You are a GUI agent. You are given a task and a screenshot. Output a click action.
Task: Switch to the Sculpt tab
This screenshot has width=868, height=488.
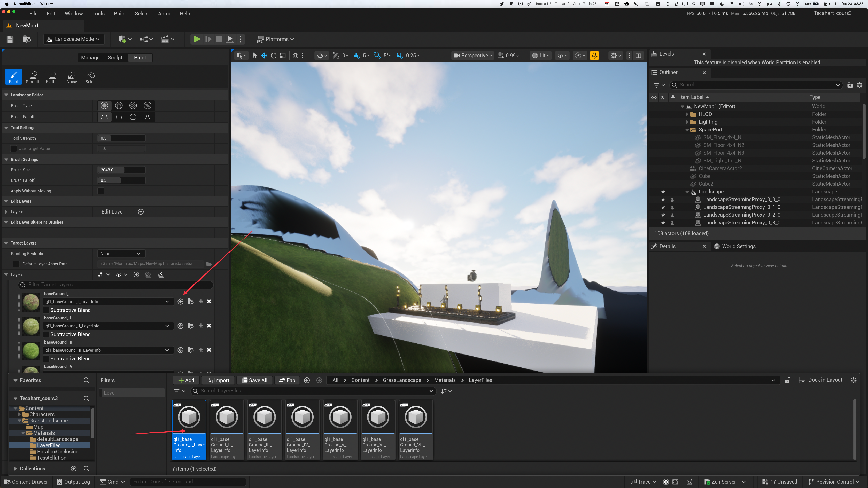point(115,58)
